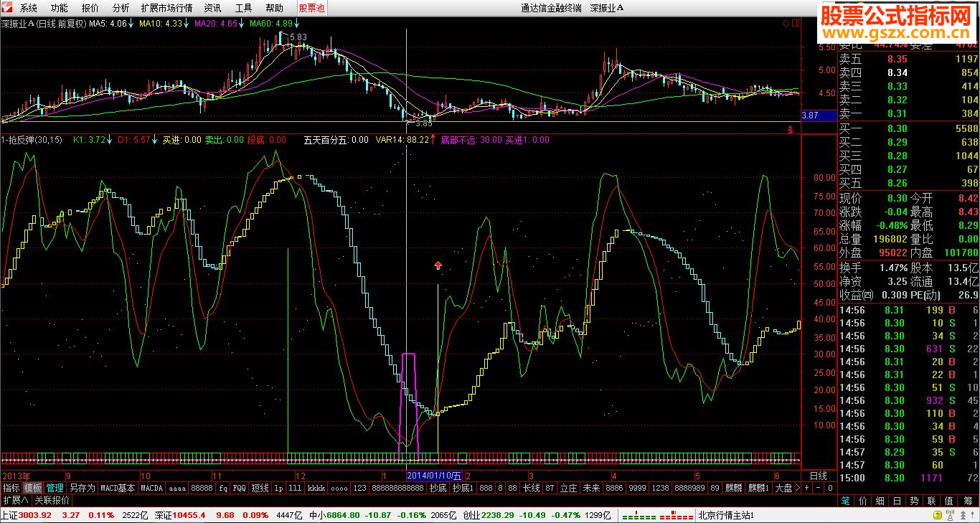Click the 卖五 8.35 order row
Image resolution: width=980 pixels, height=523 pixels.
[x=909, y=59]
